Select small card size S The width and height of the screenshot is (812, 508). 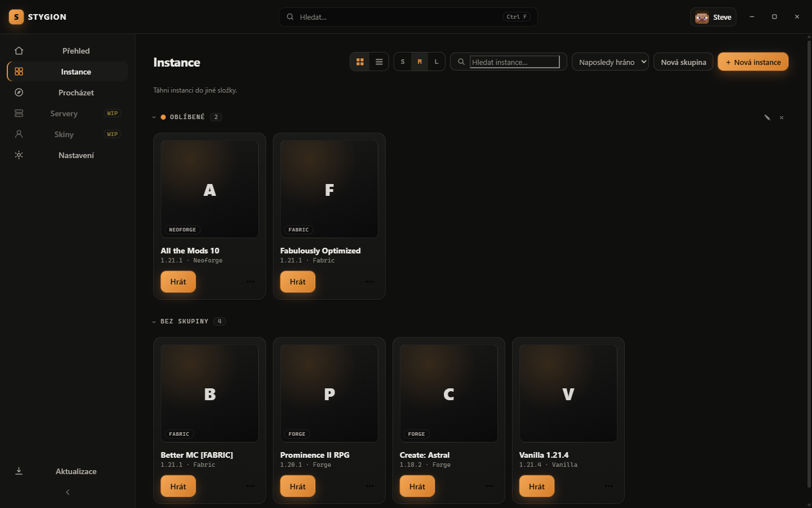(x=403, y=62)
